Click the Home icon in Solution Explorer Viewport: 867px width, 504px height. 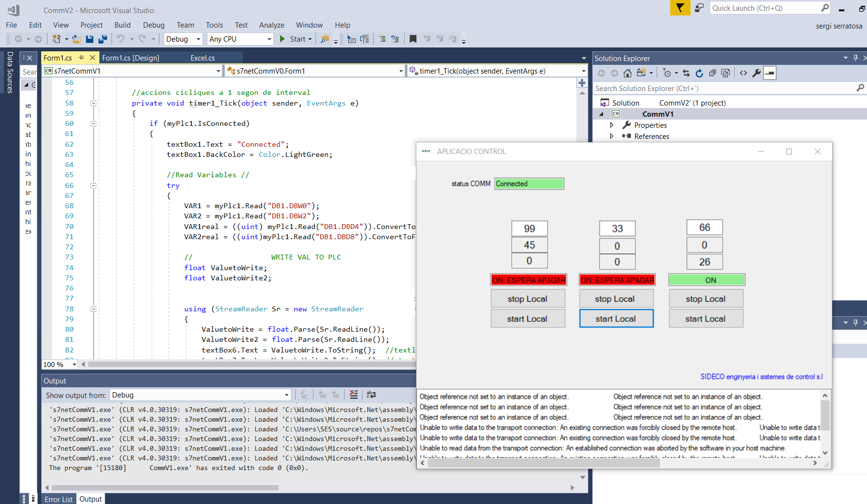tap(627, 73)
